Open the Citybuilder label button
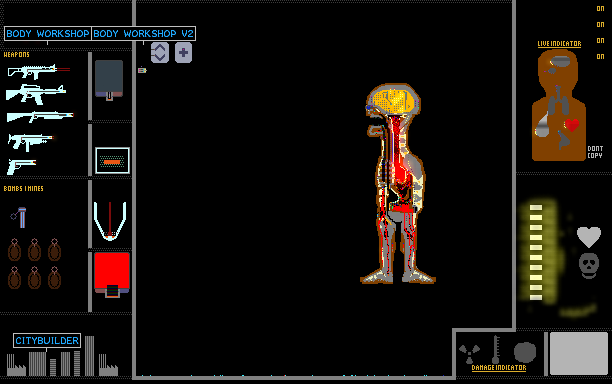The image size is (612, 384). point(47,341)
